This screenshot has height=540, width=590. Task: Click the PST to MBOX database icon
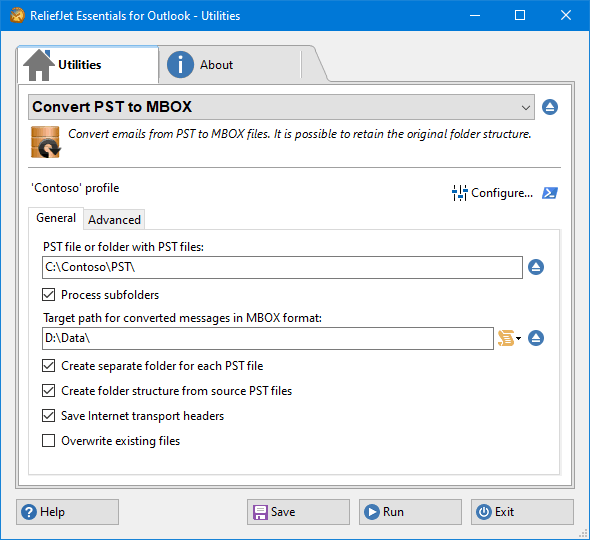coord(46,142)
